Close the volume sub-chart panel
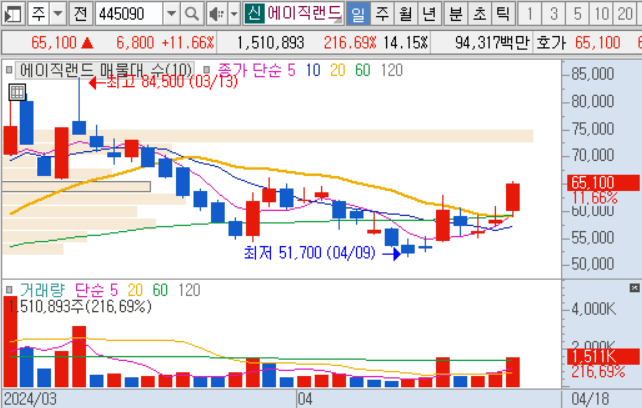 (x=634, y=288)
